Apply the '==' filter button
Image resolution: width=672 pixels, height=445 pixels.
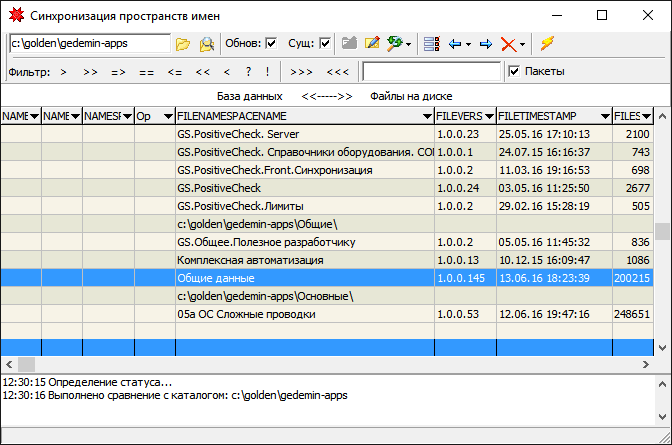point(146,72)
